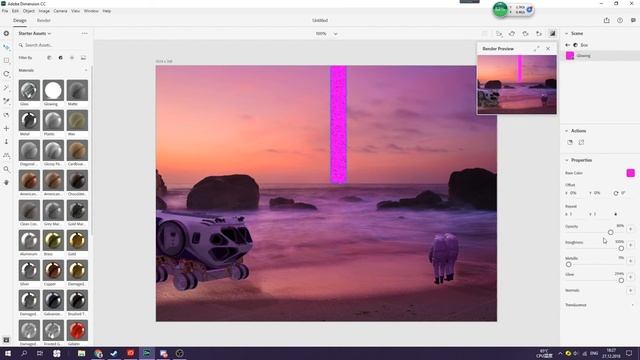Close the Render Preview window
The height and width of the screenshot is (360, 640).
[x=548, y=49]
